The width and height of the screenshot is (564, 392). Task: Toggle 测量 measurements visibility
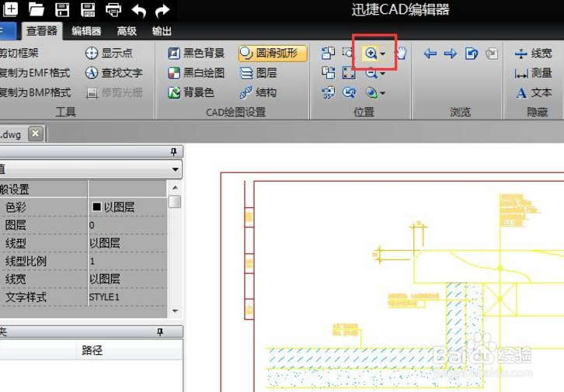point(534,73)
